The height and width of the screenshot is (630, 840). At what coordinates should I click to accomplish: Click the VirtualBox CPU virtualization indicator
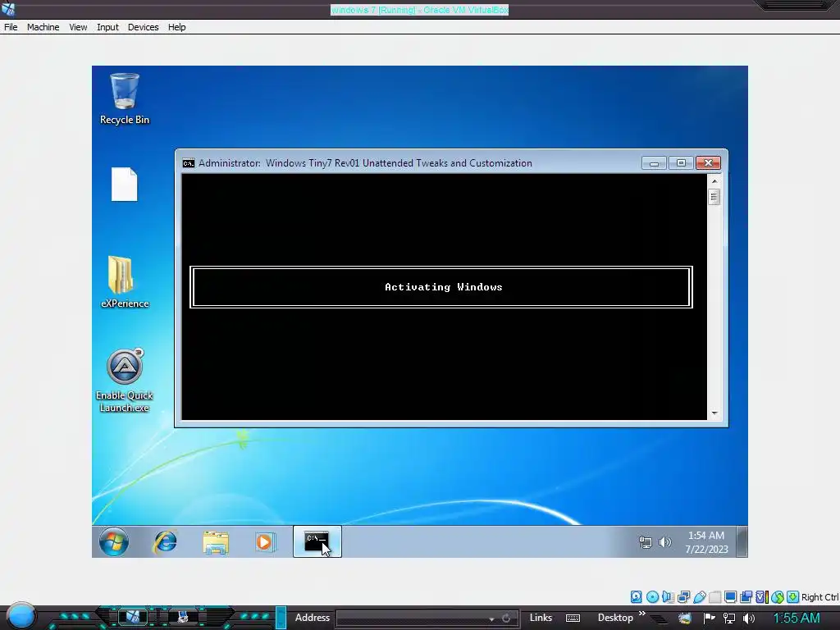tap(762, 597)
